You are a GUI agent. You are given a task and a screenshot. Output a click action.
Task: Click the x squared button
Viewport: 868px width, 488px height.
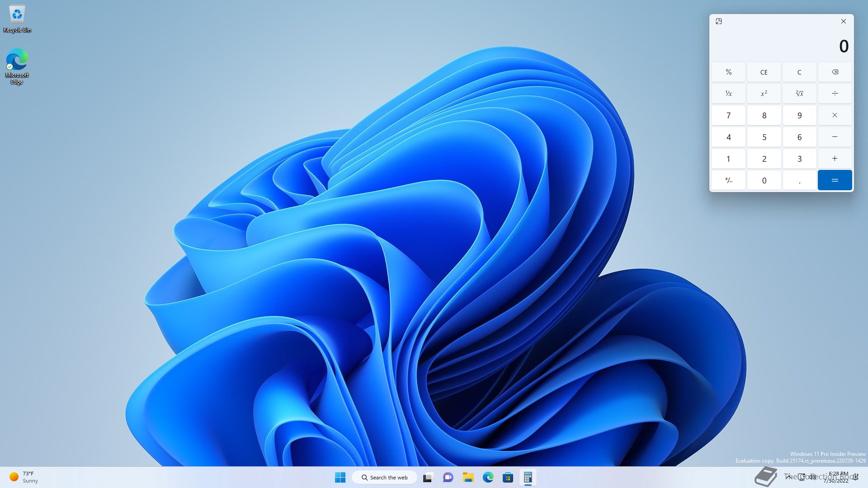tap(764, 94)
